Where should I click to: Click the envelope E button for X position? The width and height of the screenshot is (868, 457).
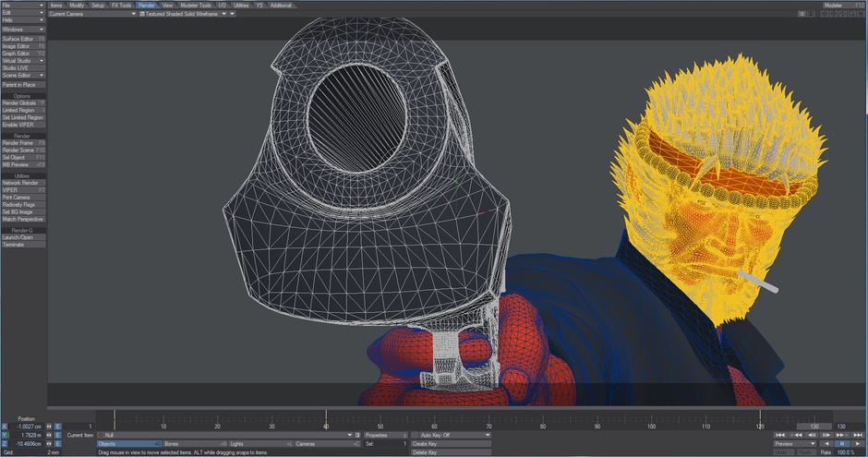[x=57, y=427]
